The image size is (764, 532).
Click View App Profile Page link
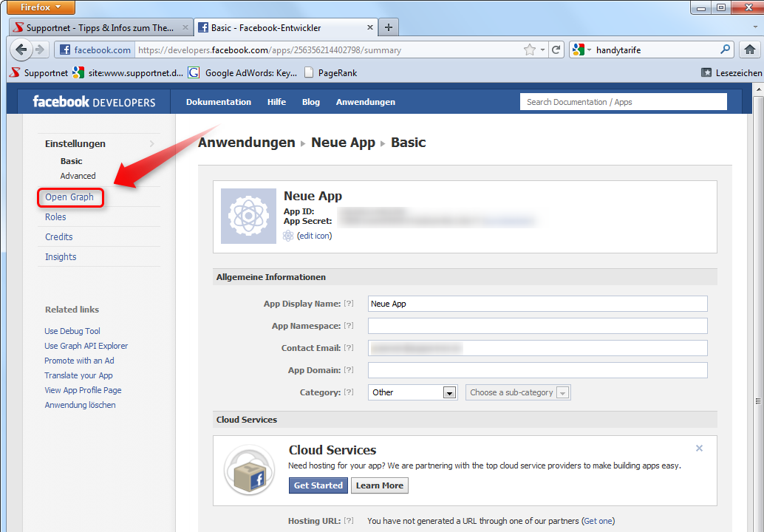click(x=83, y=390)
